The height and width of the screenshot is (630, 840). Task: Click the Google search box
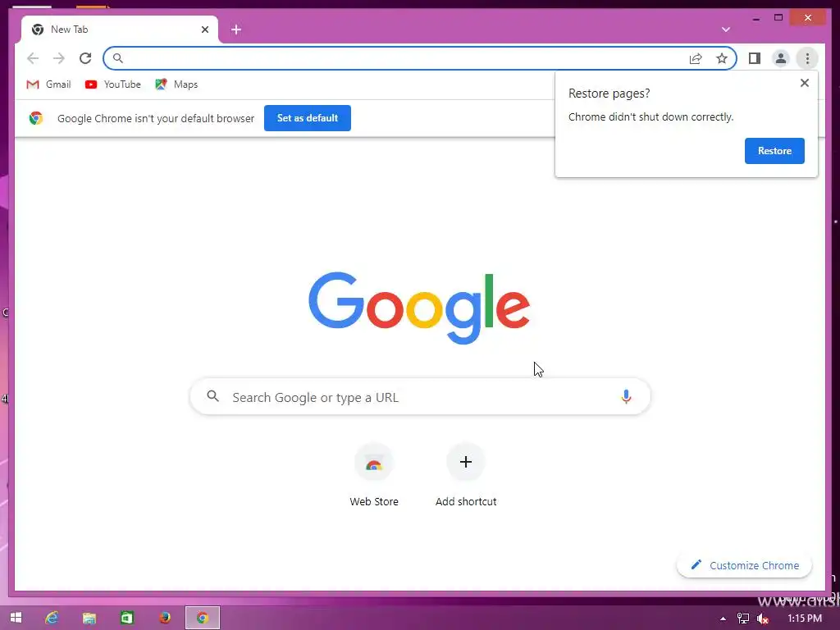420,397
